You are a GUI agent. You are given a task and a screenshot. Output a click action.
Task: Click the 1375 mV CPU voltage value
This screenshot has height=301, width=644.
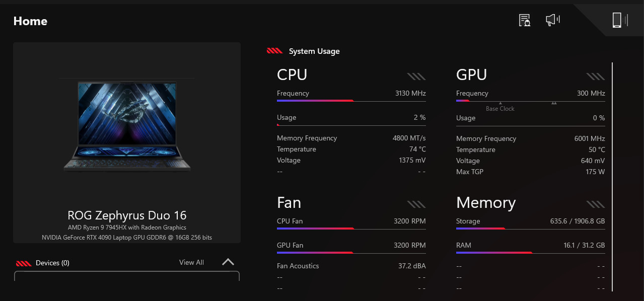412,160
